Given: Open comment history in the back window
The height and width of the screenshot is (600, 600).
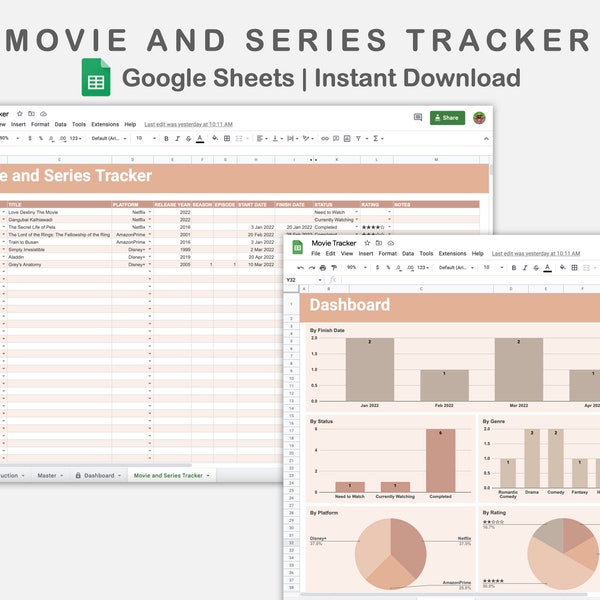Looking at the screenshot, I should tap(418, 117).
